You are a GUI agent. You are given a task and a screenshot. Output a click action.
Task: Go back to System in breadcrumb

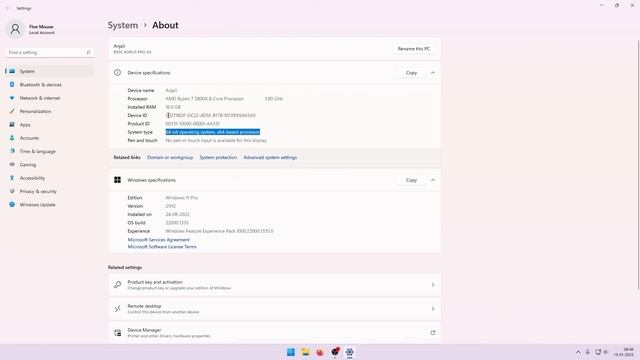pos(123,25)
